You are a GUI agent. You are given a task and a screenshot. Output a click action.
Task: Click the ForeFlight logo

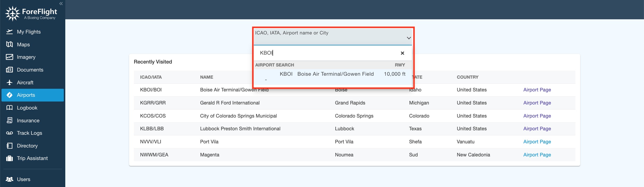click(31, 14)
